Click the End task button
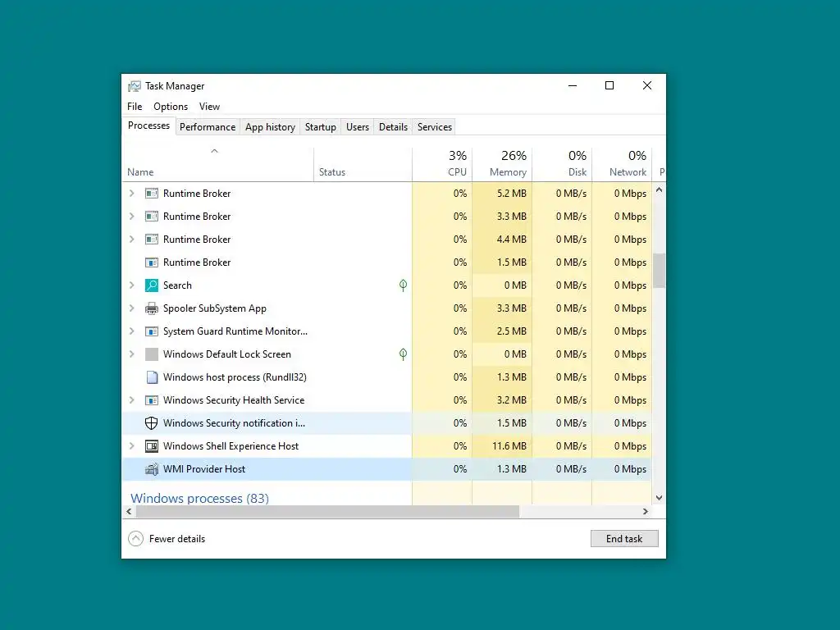This screenshot has width=840, height=630. point(624,539)
